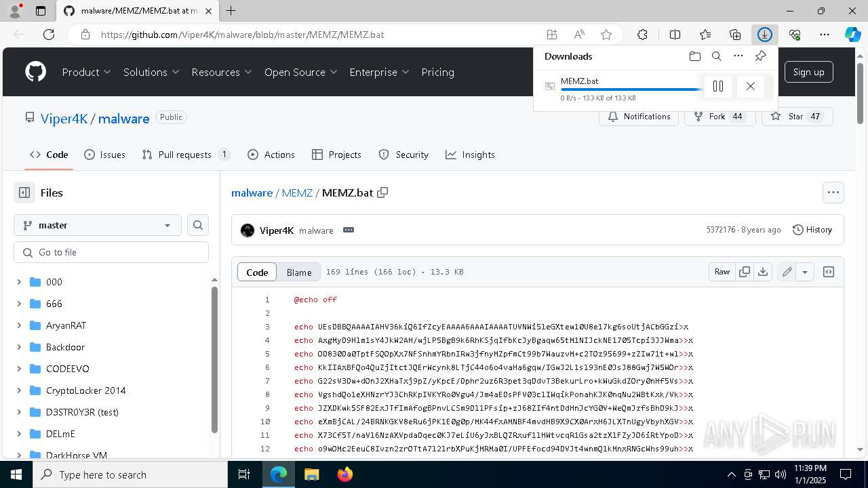View file History
868x488 pixels.
coord(812,230)
